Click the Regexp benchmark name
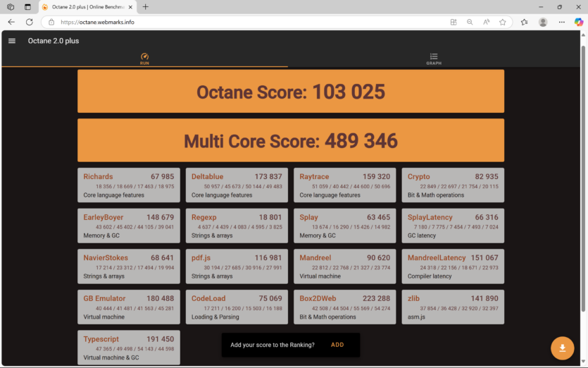The width and height of the screenshot is (588, 368). click(204, 217)
